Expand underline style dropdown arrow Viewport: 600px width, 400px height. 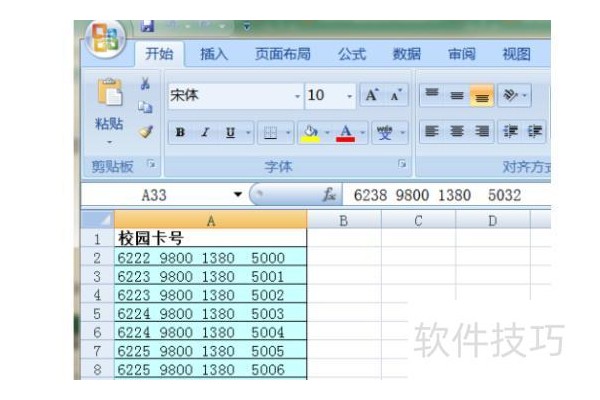pos(248,133)
